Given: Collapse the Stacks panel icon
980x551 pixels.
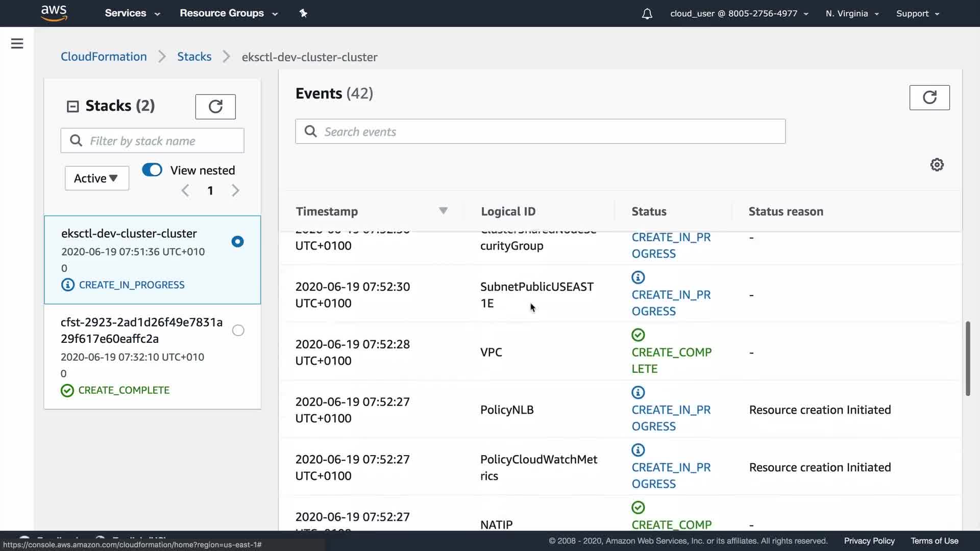Looking at the screenshot, I should [72, 106].
